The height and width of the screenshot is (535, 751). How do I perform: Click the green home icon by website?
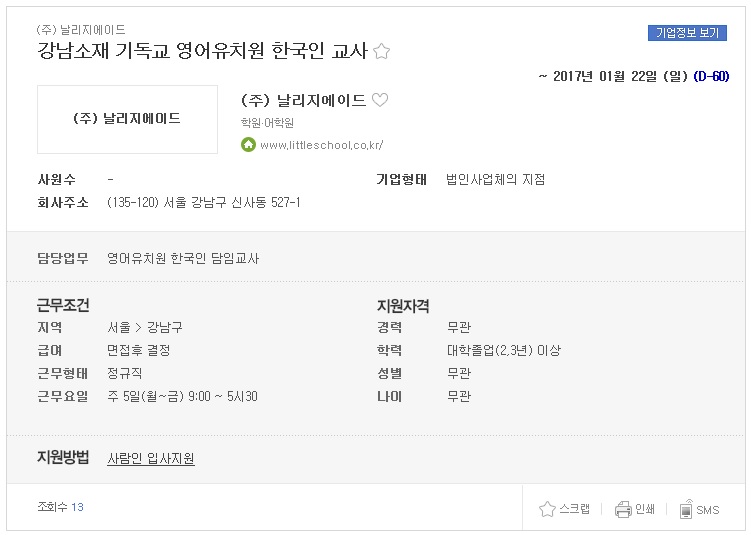[248, 144]
